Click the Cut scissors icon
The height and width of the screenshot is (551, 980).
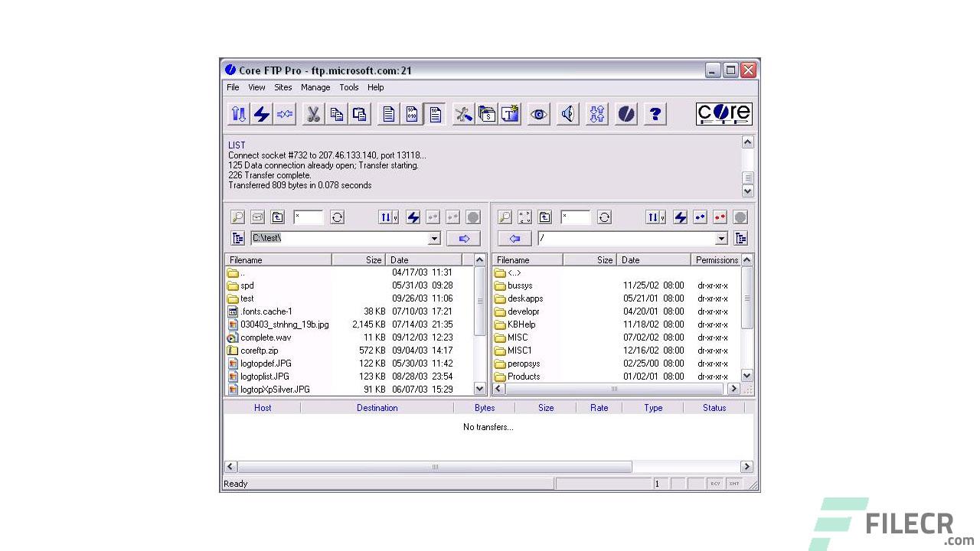click(x=313, y=114)
